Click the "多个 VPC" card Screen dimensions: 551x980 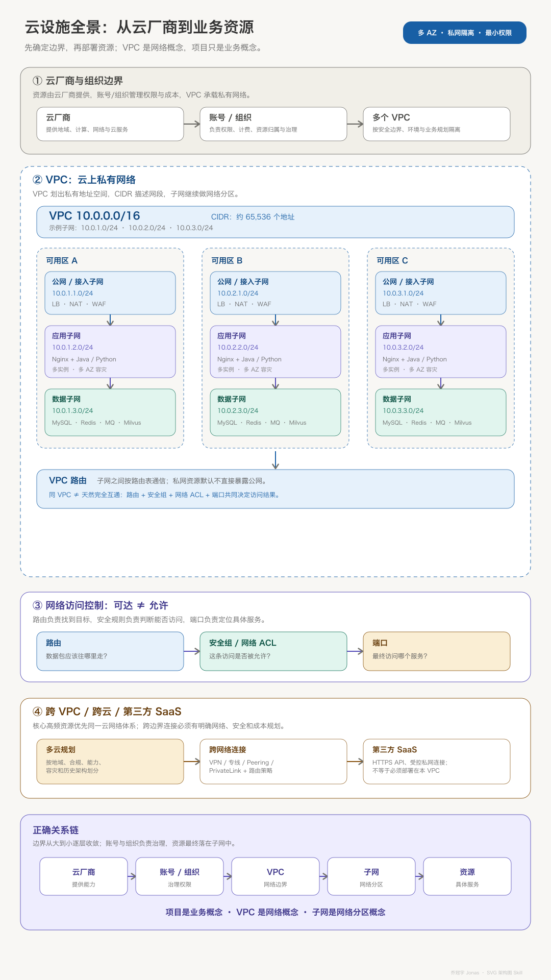pos(437,124)
